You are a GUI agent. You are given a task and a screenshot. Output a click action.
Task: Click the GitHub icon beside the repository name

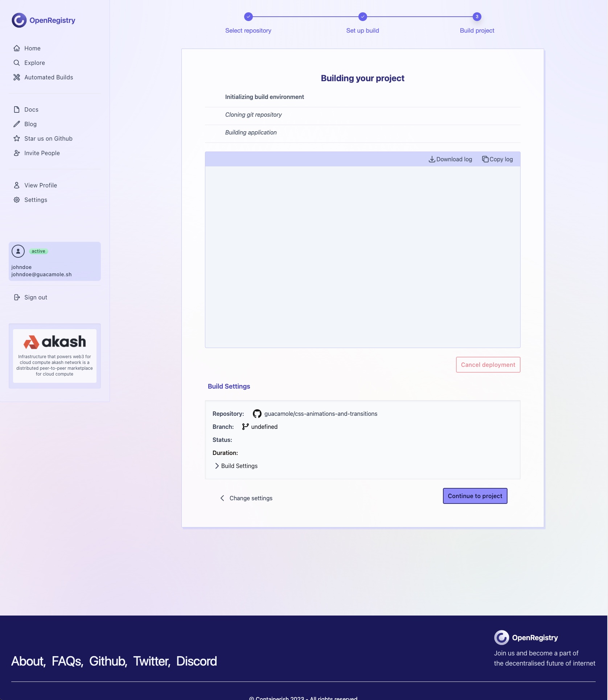(x=257, y=414)
